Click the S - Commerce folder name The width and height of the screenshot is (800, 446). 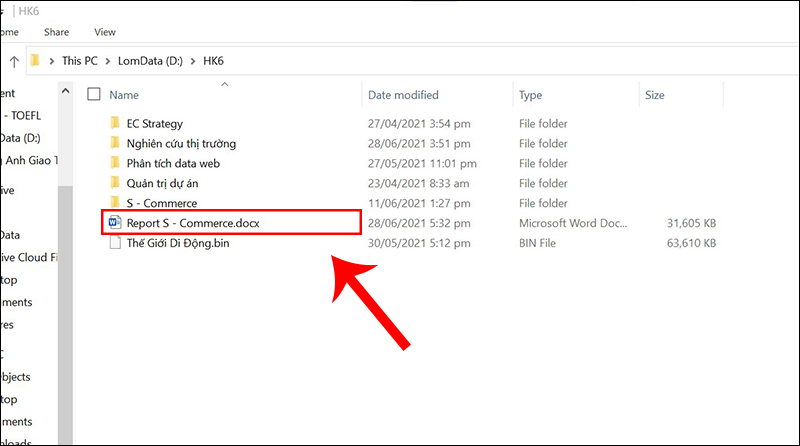point(162,203)
